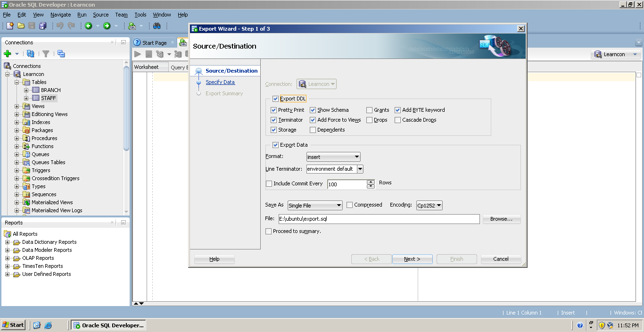
Task: Click the Help button in Export Wizard
Action: pyautogui.click(x=215, y=259)
